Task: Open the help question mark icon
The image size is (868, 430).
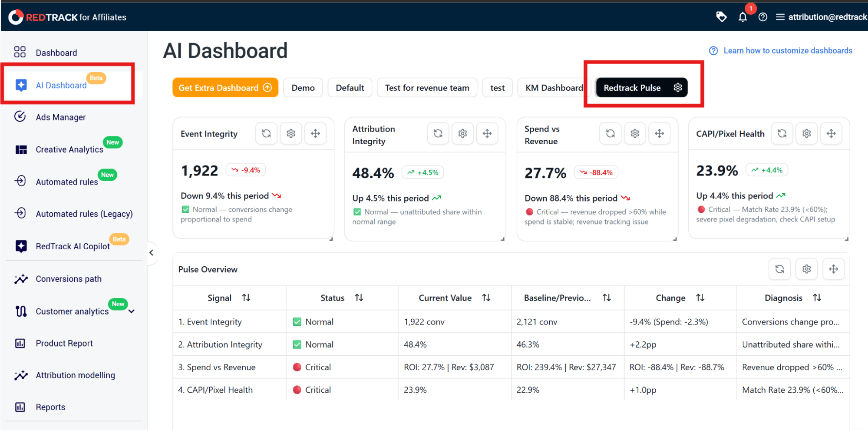Action: click(x=762, y=17)
